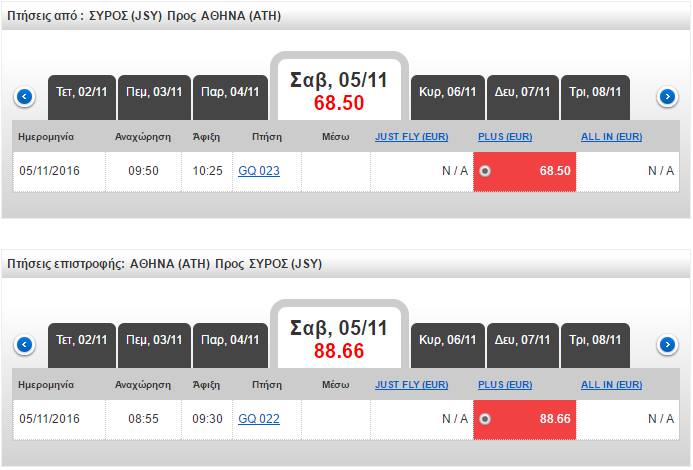Choose return date tab Δευ, 07/11
The width and height of the screenshot is (693, 470).
[522, 340]
